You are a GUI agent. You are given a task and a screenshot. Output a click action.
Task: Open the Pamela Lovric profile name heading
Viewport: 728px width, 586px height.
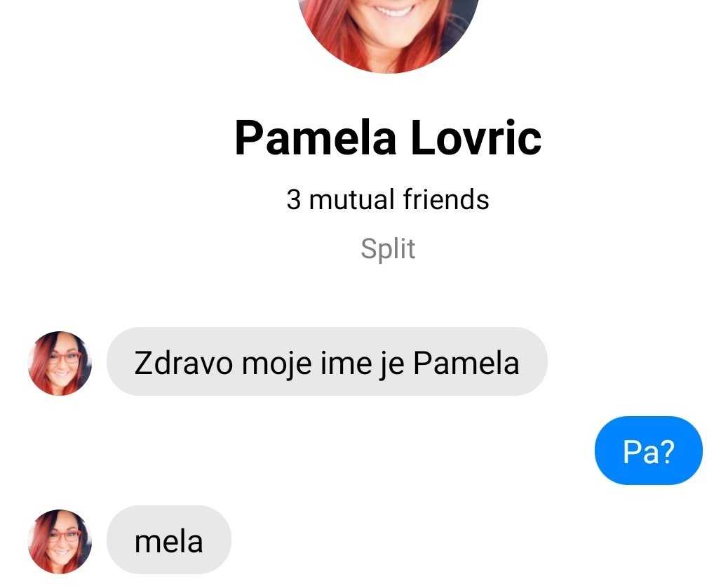pos(388,138)
